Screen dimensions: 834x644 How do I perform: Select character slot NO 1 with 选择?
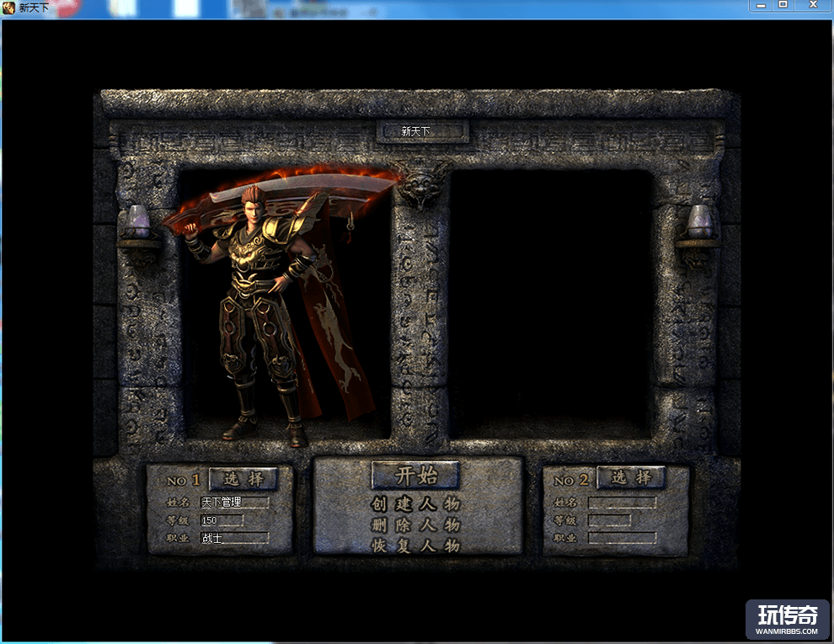click(x=243, y=479)
